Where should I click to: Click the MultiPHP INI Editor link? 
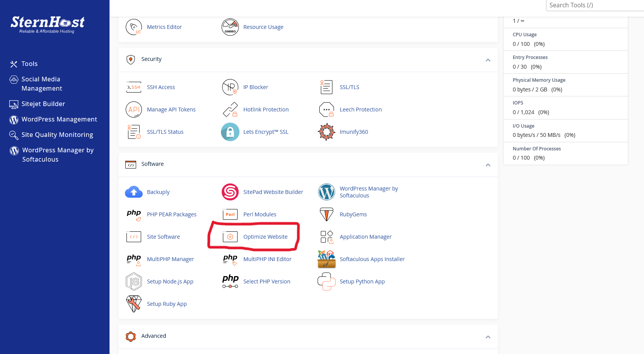pos(267,259)
